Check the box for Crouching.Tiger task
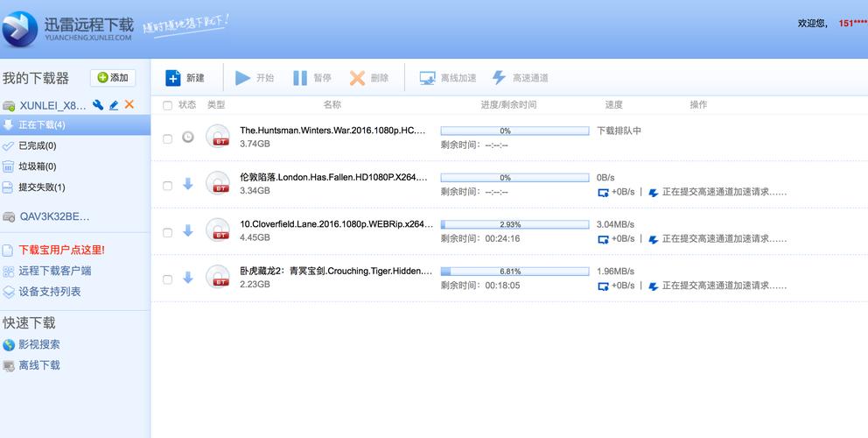 [x=167, y=279]
